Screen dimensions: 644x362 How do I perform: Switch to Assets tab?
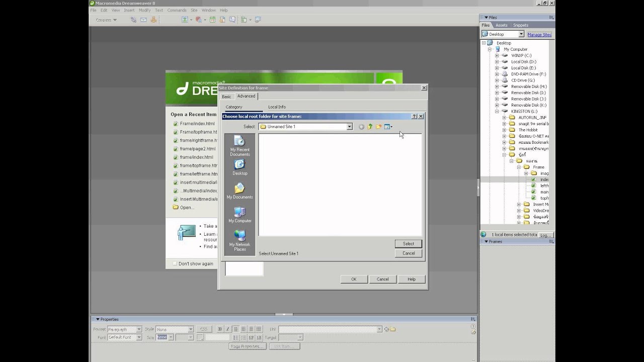[x=502, y=25]
